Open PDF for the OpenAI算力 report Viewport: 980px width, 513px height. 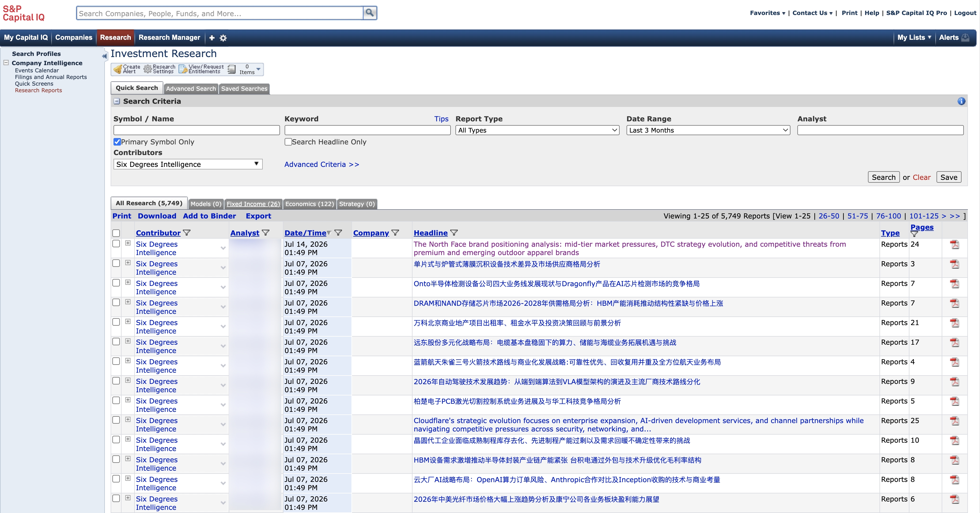[x=955, y=480]
